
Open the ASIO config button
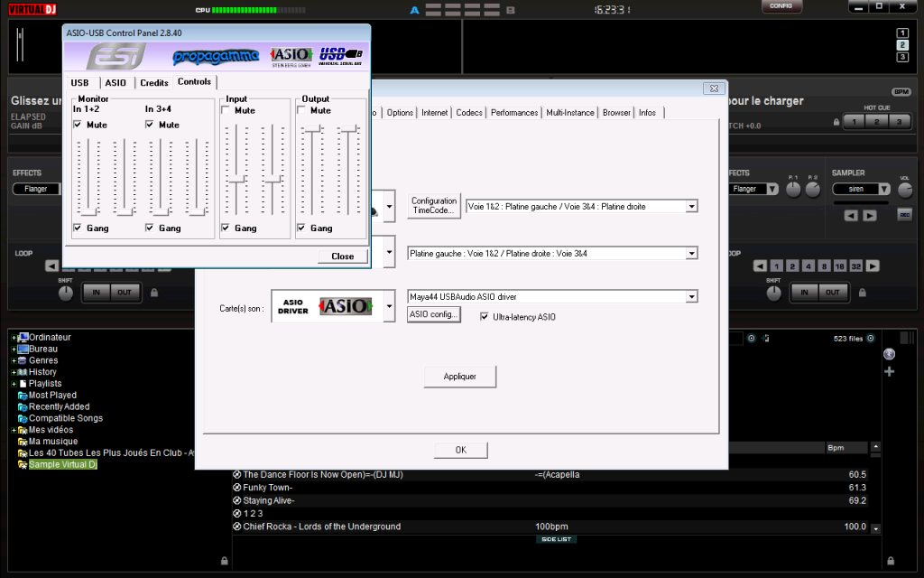coord(434,314)
